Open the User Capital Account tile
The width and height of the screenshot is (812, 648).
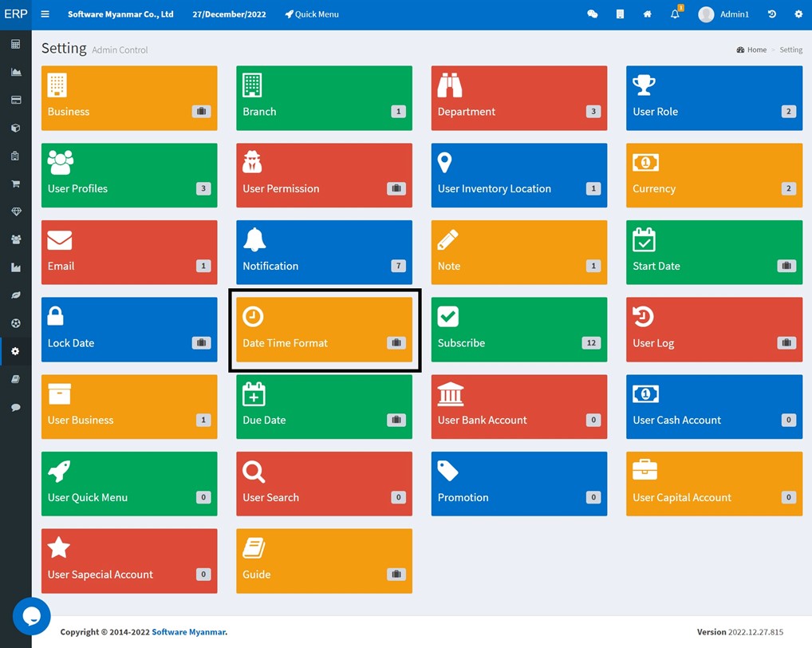pyautogui.click(x=714, y=484)
